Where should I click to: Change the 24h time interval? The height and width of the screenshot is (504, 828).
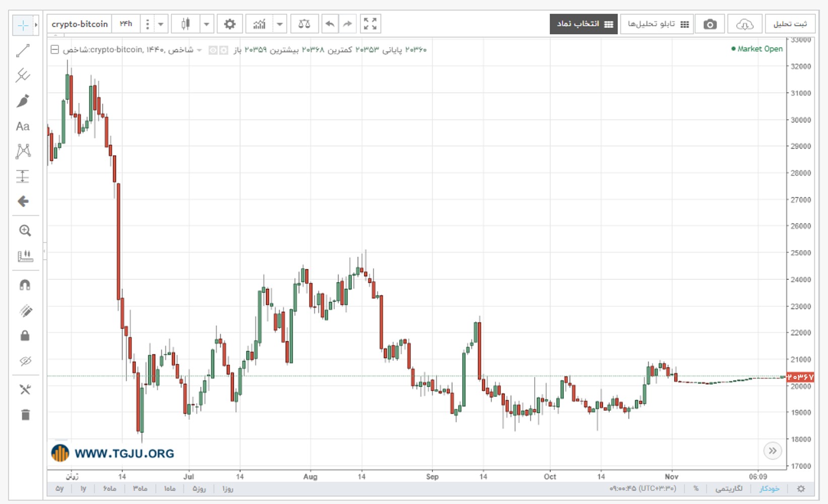pos(126,24)
